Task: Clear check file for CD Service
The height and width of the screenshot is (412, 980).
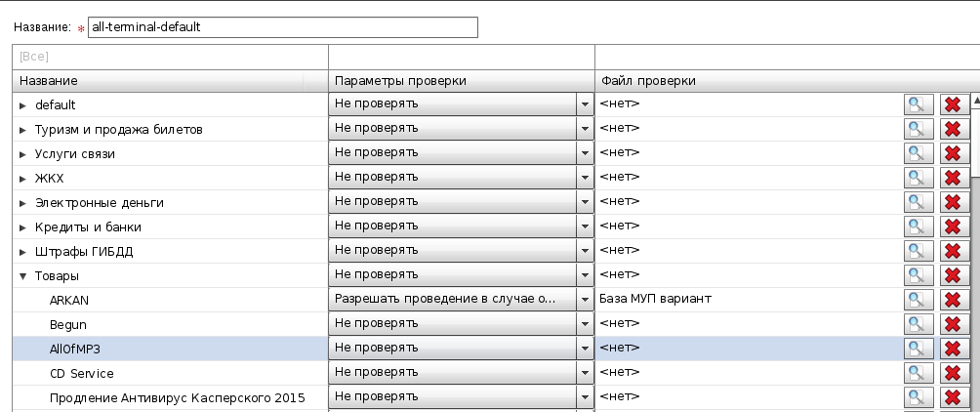Action: 953,373
